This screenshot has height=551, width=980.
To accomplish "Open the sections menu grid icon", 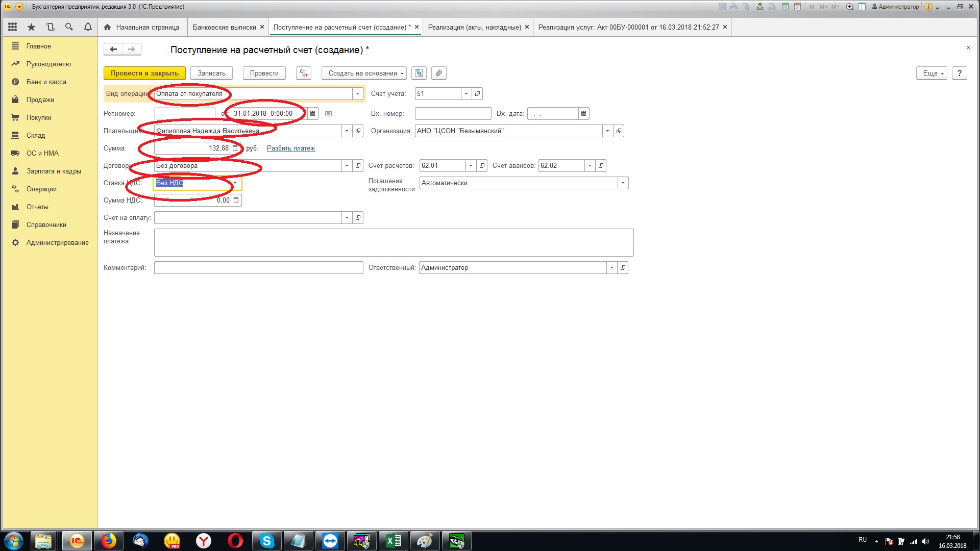I will click(13, 27).
